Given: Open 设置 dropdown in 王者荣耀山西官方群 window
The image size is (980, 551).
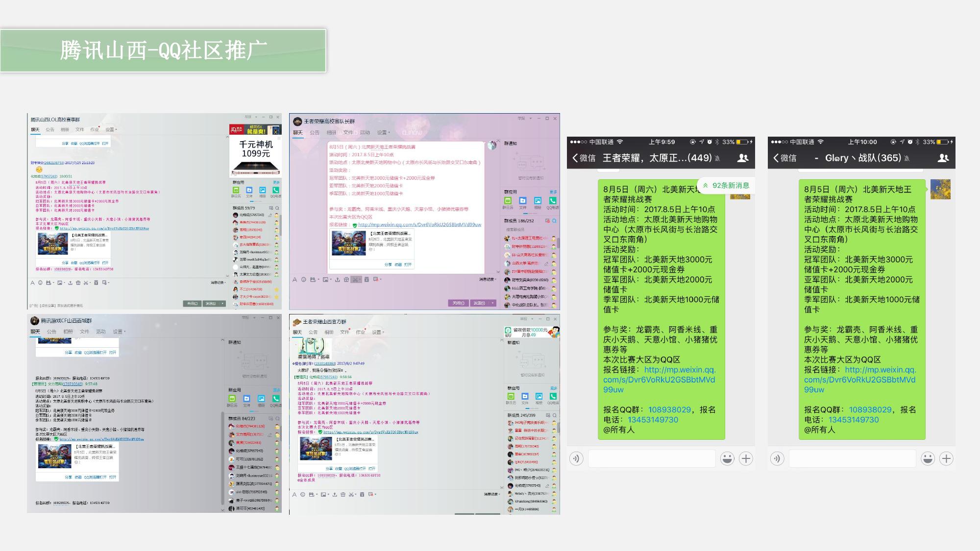Looking at the screenshot, I should click(378, 332).
